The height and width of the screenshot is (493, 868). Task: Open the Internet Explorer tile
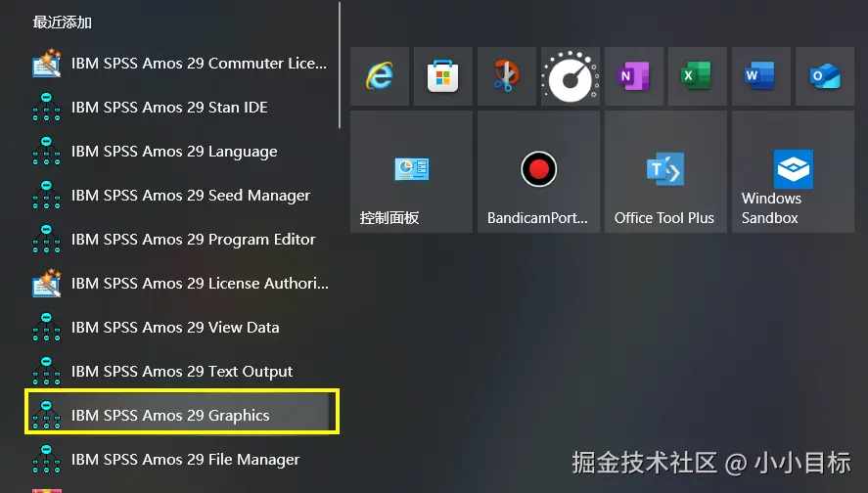coord(380,76)
